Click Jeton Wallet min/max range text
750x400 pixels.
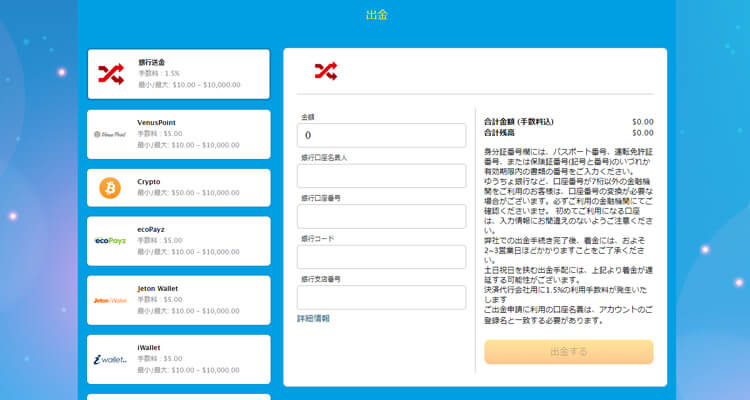pyautogui.click(x=188, y=311)
